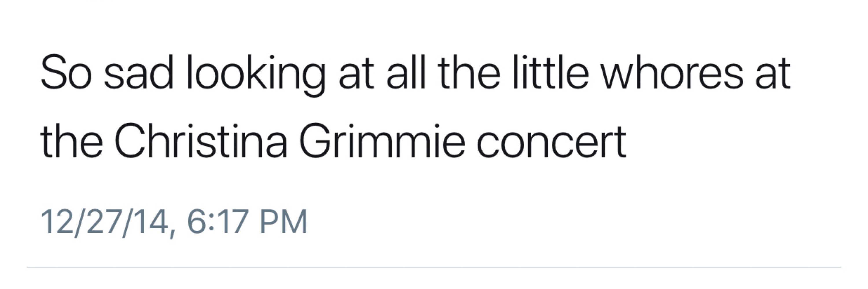Click the word "sad" in the tweet
Image resolution: width=868 pixels, height=289 pixels.
pyautogui.click(x=139, y=73)
